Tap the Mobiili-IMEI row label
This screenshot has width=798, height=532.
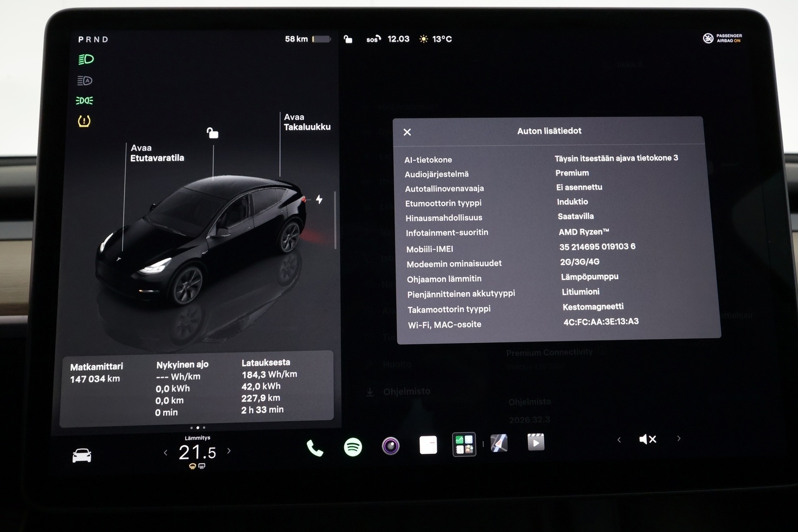(430, 249)
